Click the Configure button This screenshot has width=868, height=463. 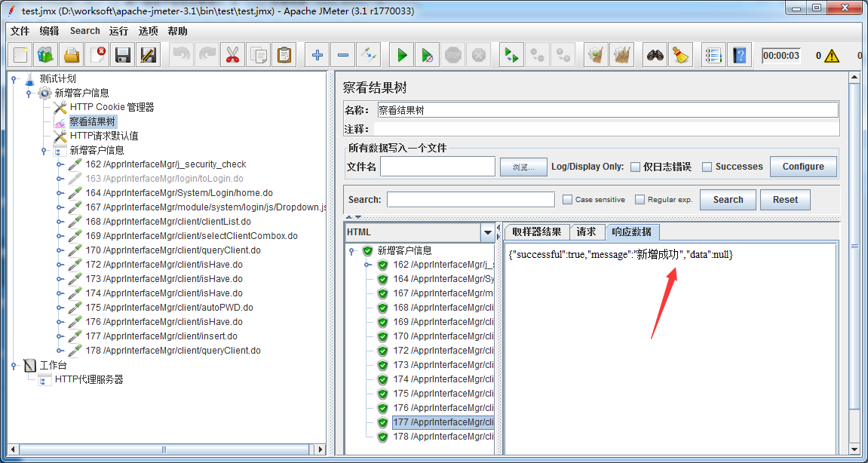[802, 167]
